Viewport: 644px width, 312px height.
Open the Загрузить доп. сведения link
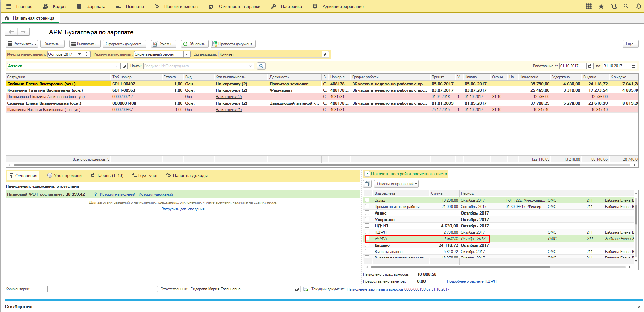click(183, 209)
